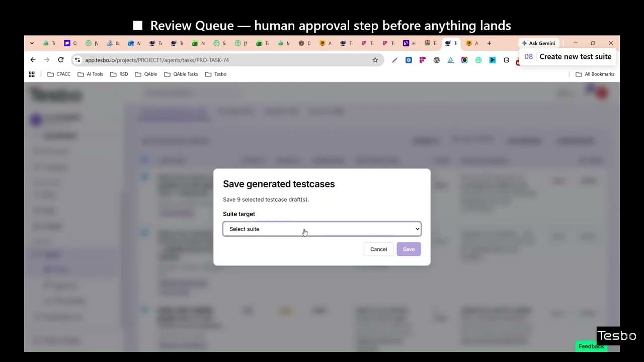Focus the address bar URL field

tap(226, 60)
